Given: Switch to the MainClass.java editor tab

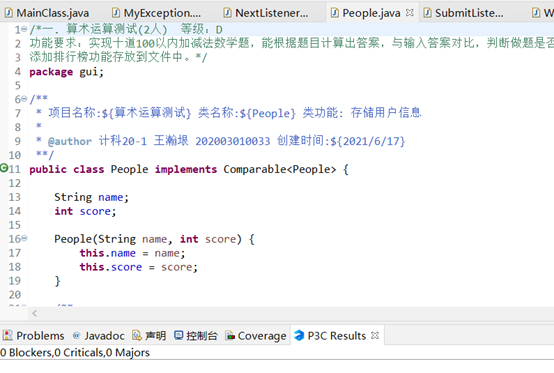Looking at the screenshot, I should pos(47,13).
